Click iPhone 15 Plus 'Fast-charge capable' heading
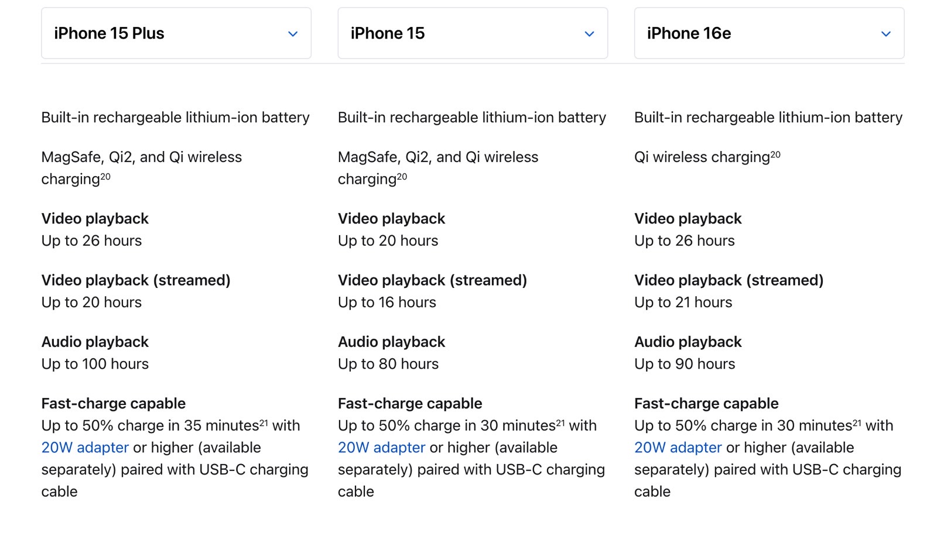Viewport: 937px width, 560px height. [114, 404]
